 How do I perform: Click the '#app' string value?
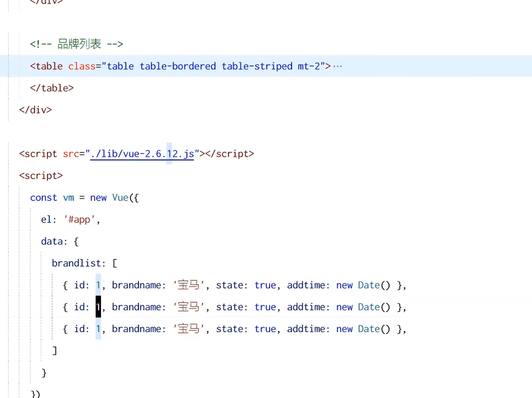79,219
